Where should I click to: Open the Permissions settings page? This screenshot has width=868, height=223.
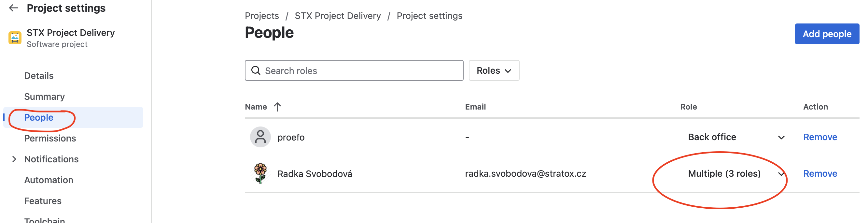pyautogui.click(x=50, y=138)
